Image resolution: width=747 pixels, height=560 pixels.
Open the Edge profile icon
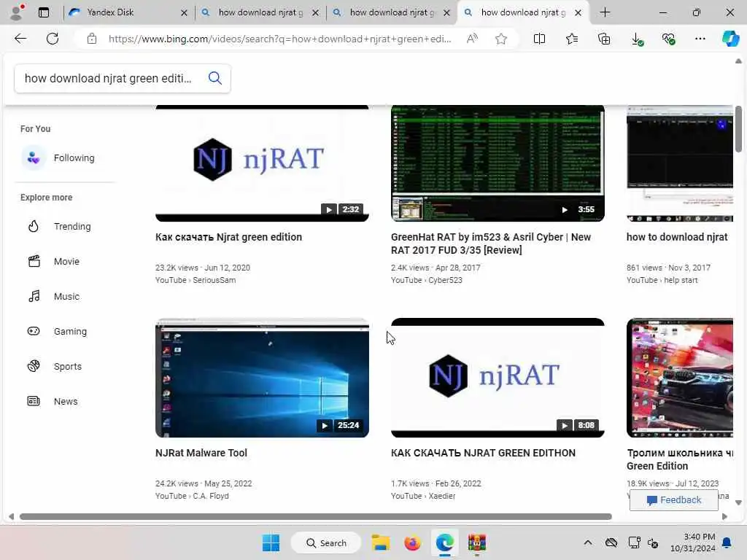[18, 12]
